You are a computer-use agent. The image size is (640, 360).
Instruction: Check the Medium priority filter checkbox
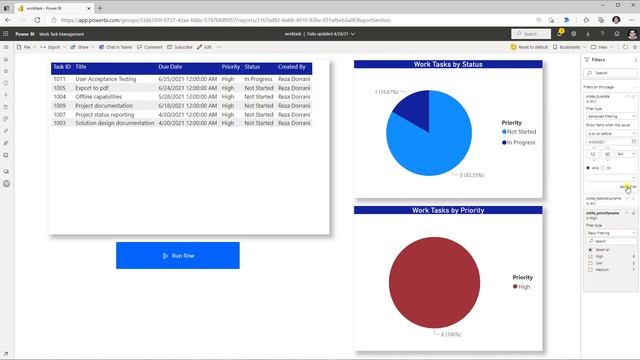(590, 270)
